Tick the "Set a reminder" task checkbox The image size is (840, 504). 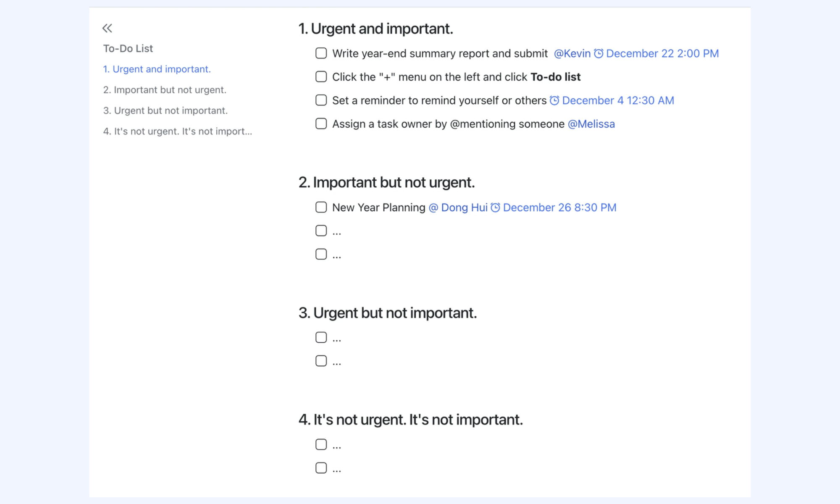click(x=321, y=100)
